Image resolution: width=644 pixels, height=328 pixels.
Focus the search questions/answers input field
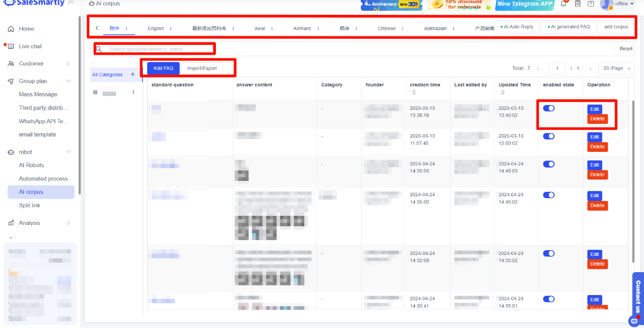(158, 49)
